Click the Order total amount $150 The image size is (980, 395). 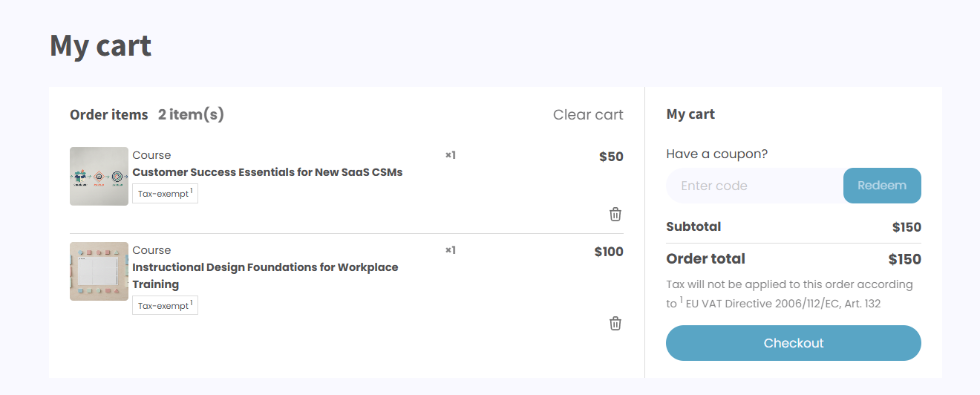pyautogui.click(x=904, y=259)
